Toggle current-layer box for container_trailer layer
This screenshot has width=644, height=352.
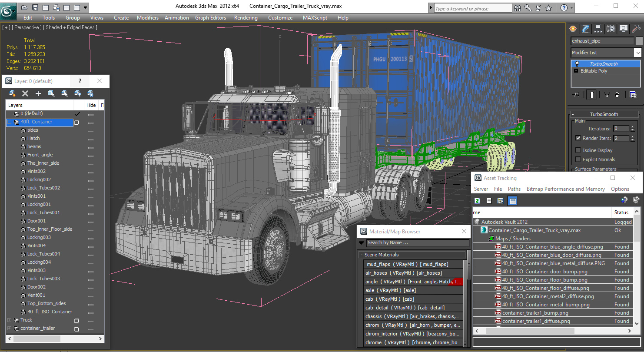(x=77, y=329)
